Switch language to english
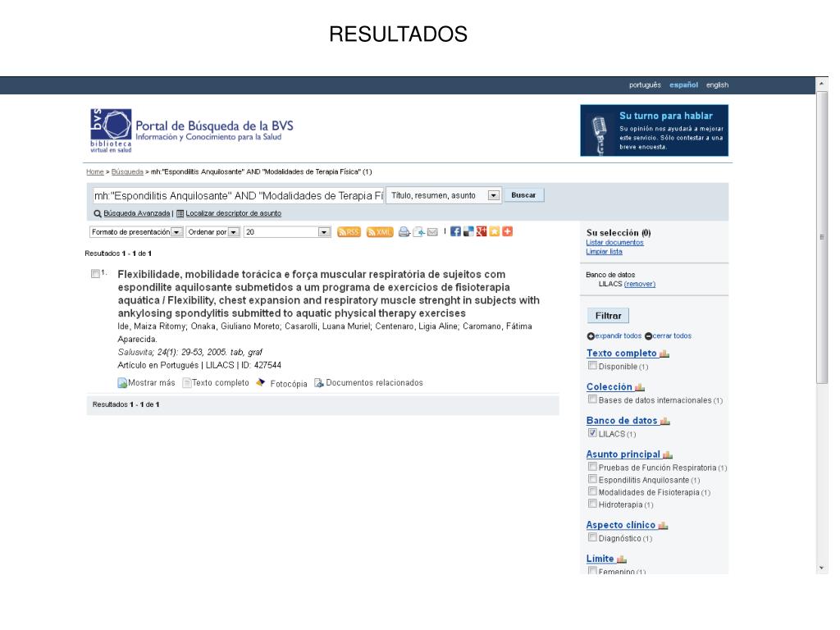The image size is (840, 630). click(717, 85)
